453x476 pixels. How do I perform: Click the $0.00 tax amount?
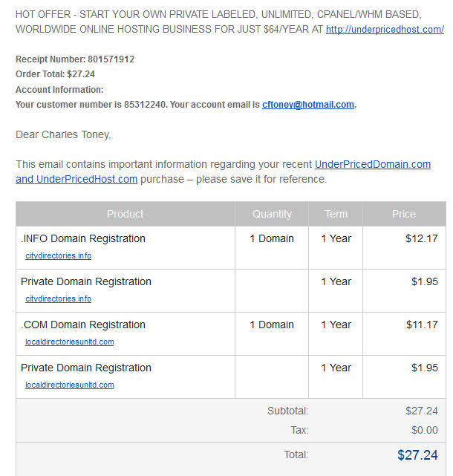coord(425,430)
